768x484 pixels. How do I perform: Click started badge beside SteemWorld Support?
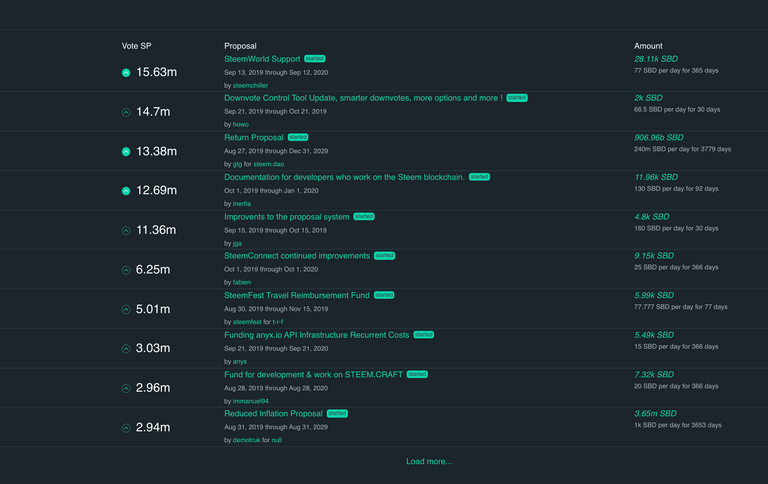[314, 59]
